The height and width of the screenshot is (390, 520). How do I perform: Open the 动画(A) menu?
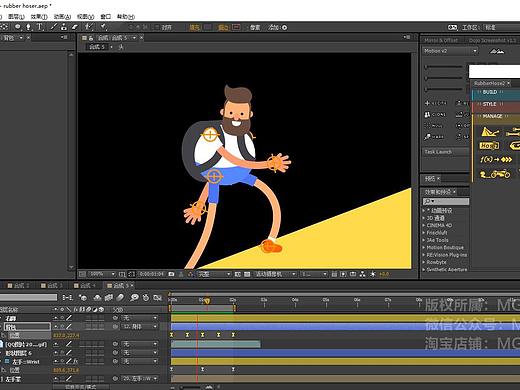pyautogui.click(x=62, y=16)
